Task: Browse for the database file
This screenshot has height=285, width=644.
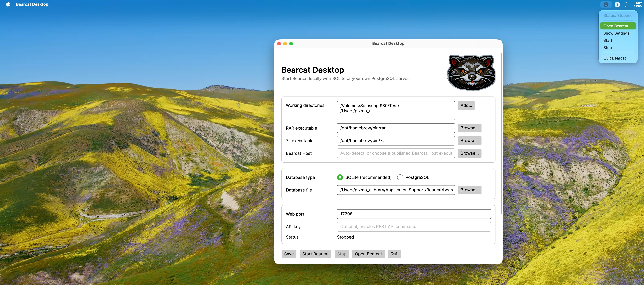Action: pyautogui.click(x=469, y=190)
